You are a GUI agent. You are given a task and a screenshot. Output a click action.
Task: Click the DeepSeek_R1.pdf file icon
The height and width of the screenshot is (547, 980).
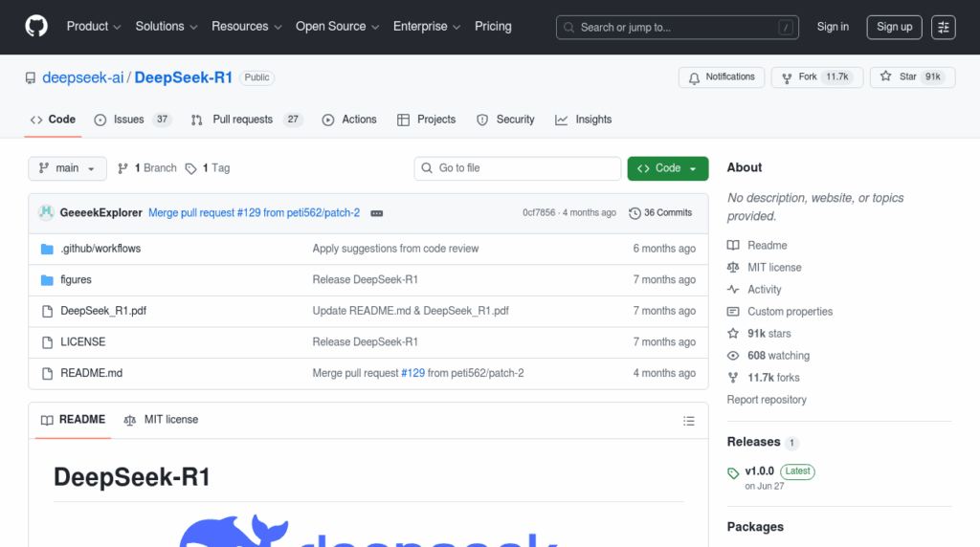click(x=47, y=311)
